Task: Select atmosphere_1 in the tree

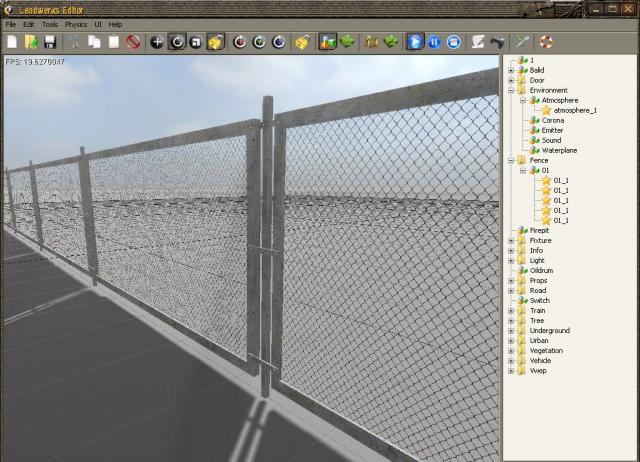Action: point(574,110)
